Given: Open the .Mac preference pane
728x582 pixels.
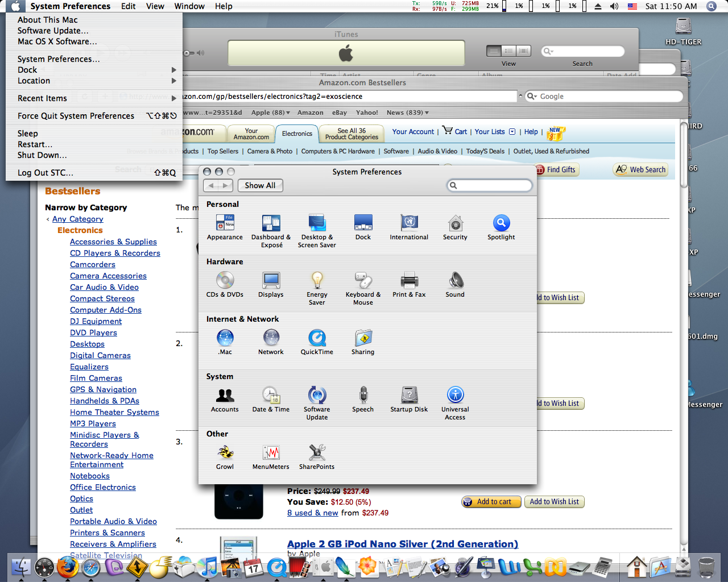Looking at the screenshot, I should 225,342.
